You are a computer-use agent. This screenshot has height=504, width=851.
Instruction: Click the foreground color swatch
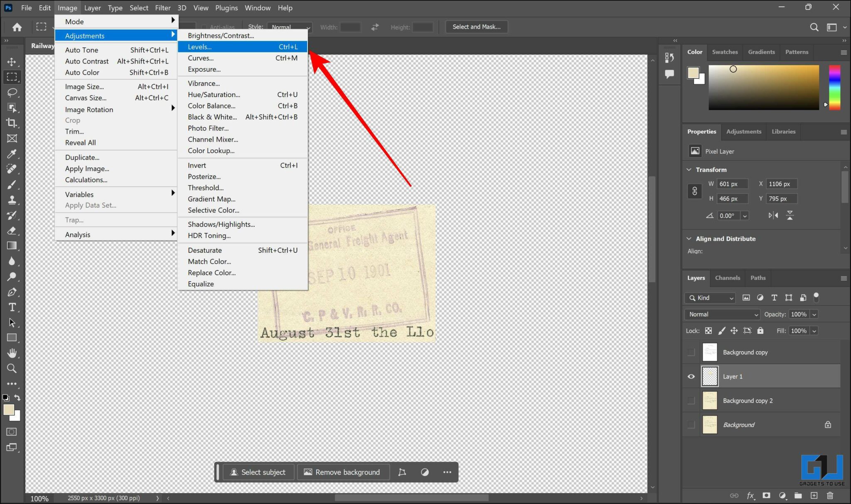[x=9, y=411]
